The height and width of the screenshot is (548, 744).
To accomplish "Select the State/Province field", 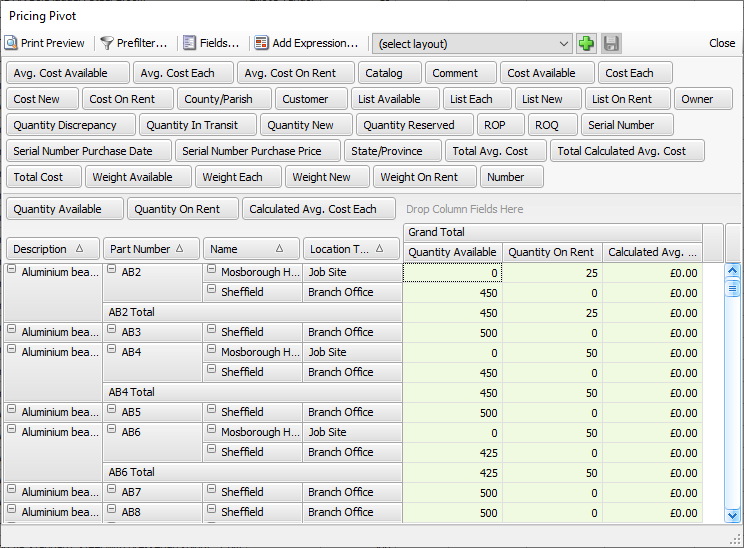I will [x=393, y=151].
